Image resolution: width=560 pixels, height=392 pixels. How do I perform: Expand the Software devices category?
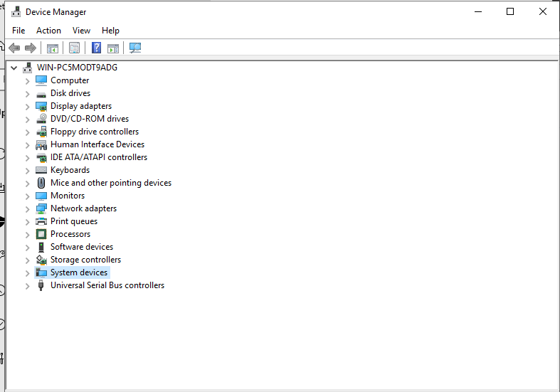click(x=27, y=248)
